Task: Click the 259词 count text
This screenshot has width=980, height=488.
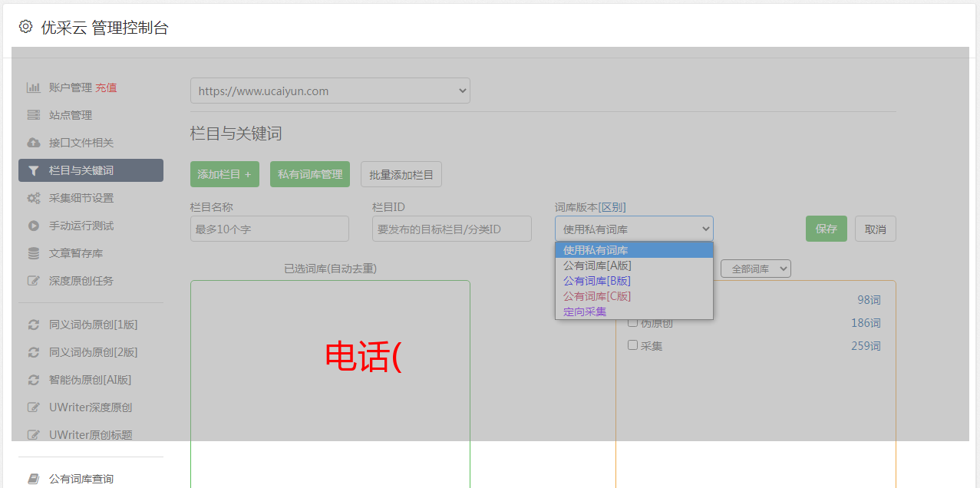Action: click(x=866, y=346)
